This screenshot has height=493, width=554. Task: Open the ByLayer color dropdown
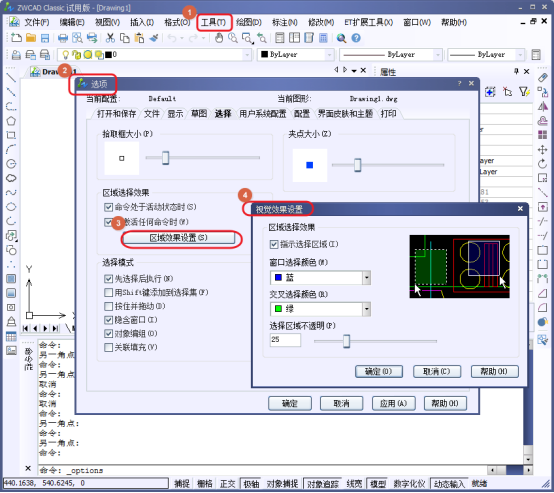[x=329, y=55]
